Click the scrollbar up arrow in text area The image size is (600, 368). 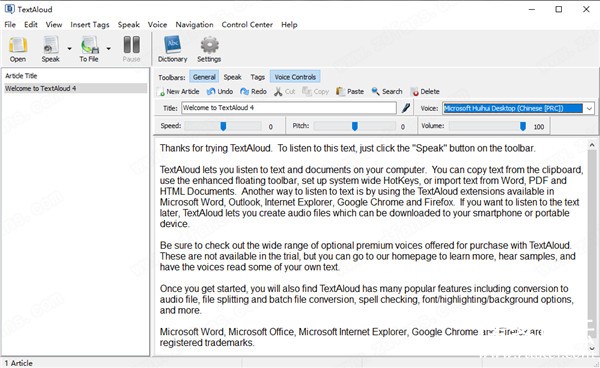tap(592, 145)
